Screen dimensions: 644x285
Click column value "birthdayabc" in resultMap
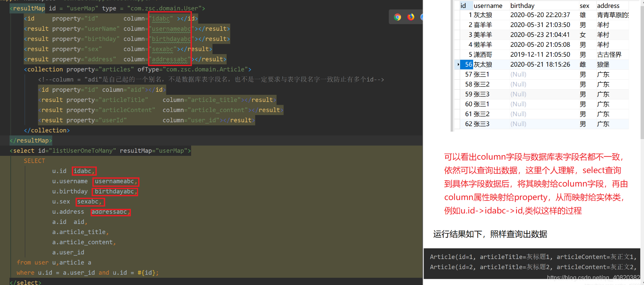click(171, 39)
